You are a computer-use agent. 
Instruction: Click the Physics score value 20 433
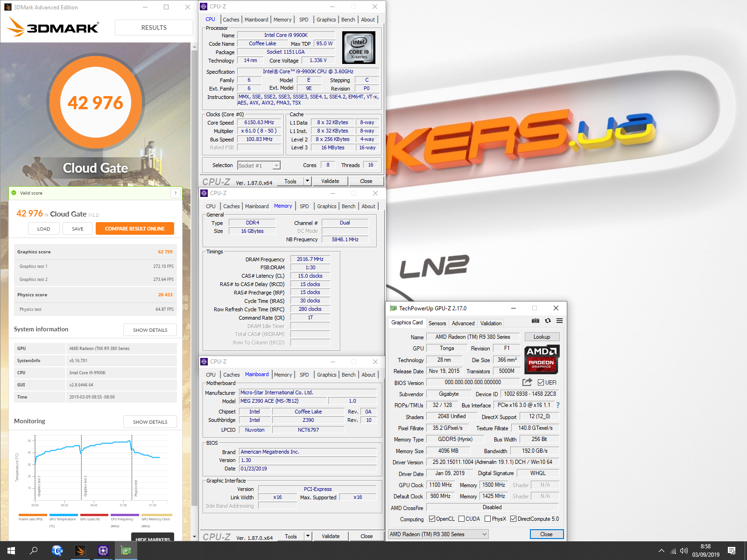[x=165, y=295]
